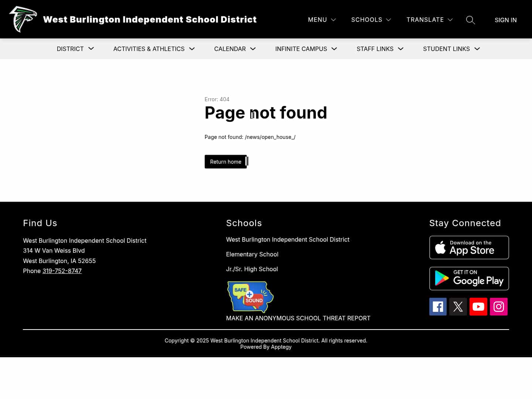Click the chevron beside INFINITE CAMPUS
The width and height of the screenshot is (532, 399).
[334, 49]
